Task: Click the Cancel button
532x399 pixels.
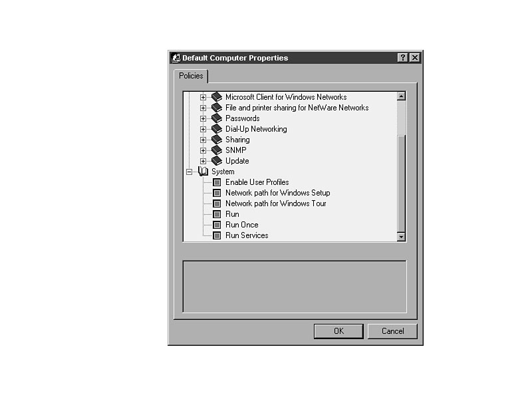Action: 392,331
